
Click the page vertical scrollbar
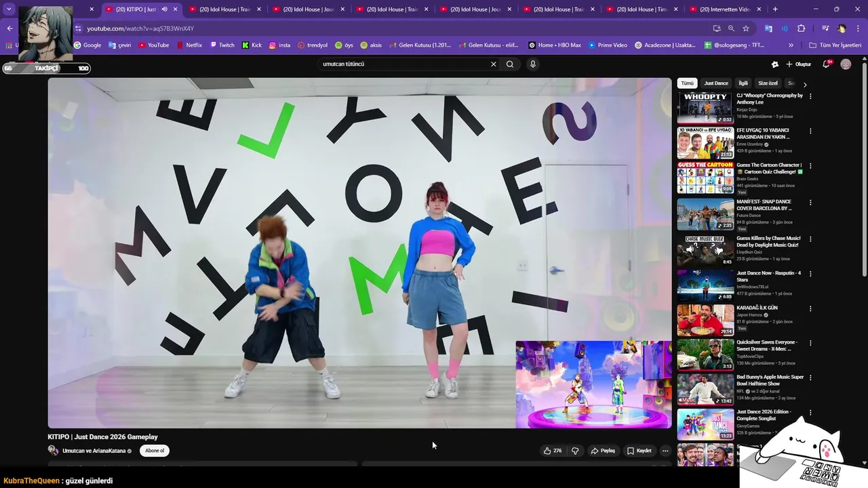pos(864,169)
